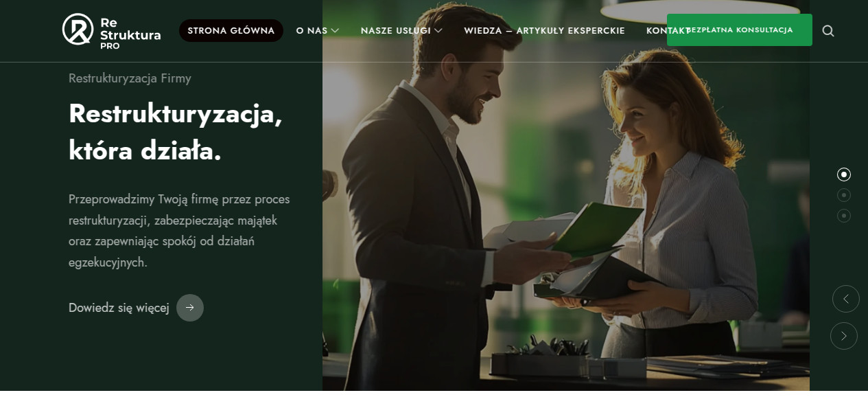This screenshot has width=868, height=406.
Task: Click the arrow circle beside Dowiedz się więcej
Action: [190, 308]
